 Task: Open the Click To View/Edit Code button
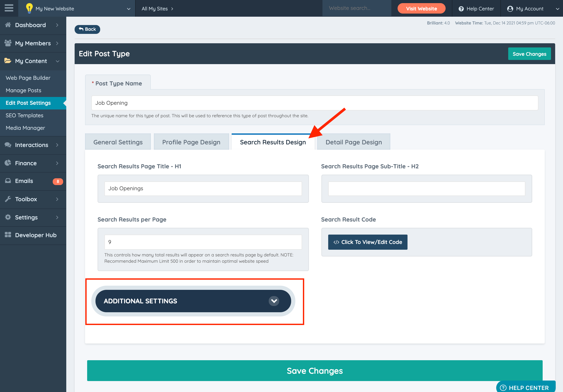pyautogui.click(x=368, y=242)
